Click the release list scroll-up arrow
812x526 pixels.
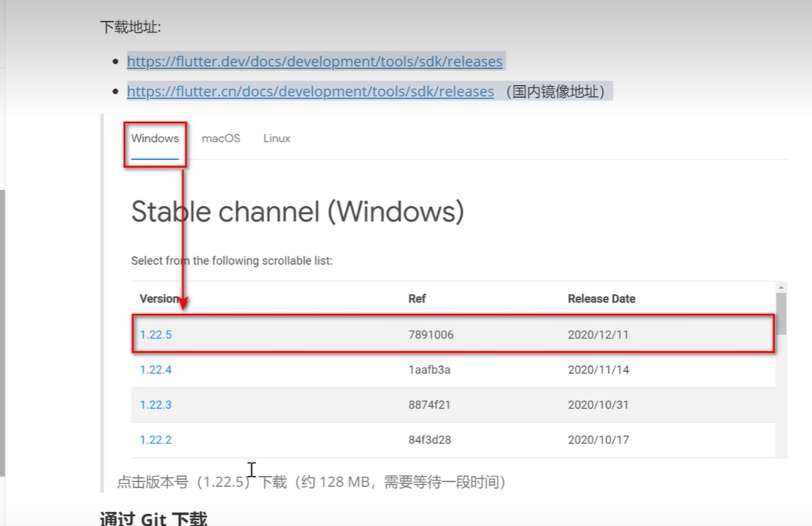click(781, 287)
